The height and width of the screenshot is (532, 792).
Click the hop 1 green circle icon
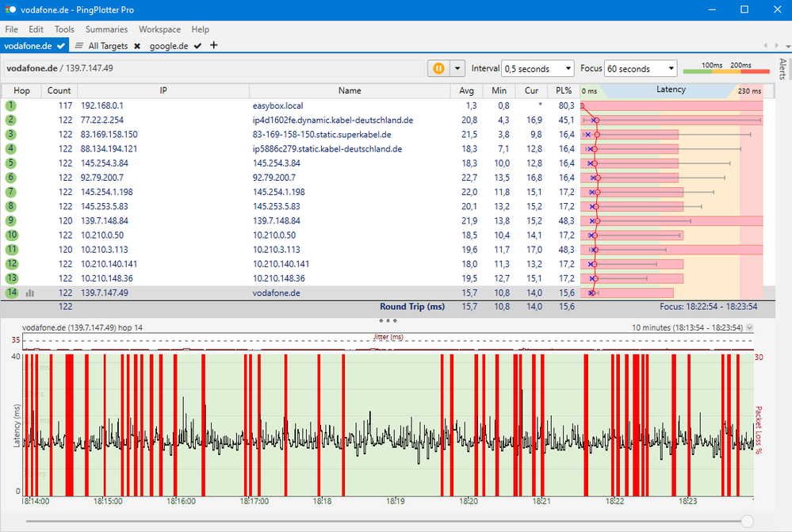pos(11,105)
